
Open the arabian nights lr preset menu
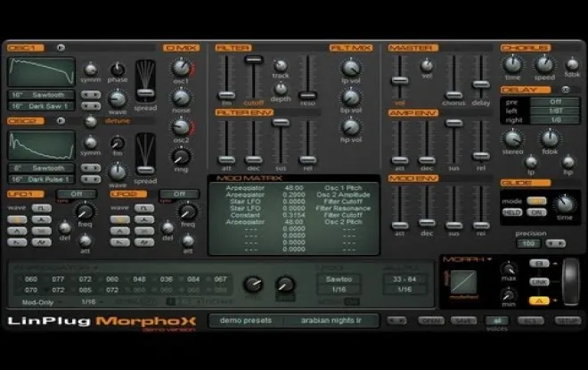click(331, 320)
